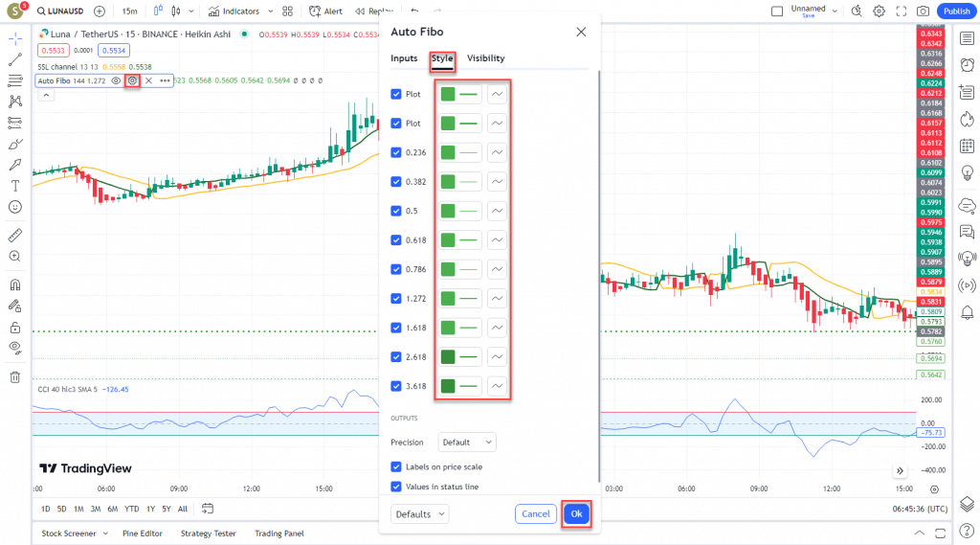Open line style dropdown for 0.786

(x=497, y=270)
